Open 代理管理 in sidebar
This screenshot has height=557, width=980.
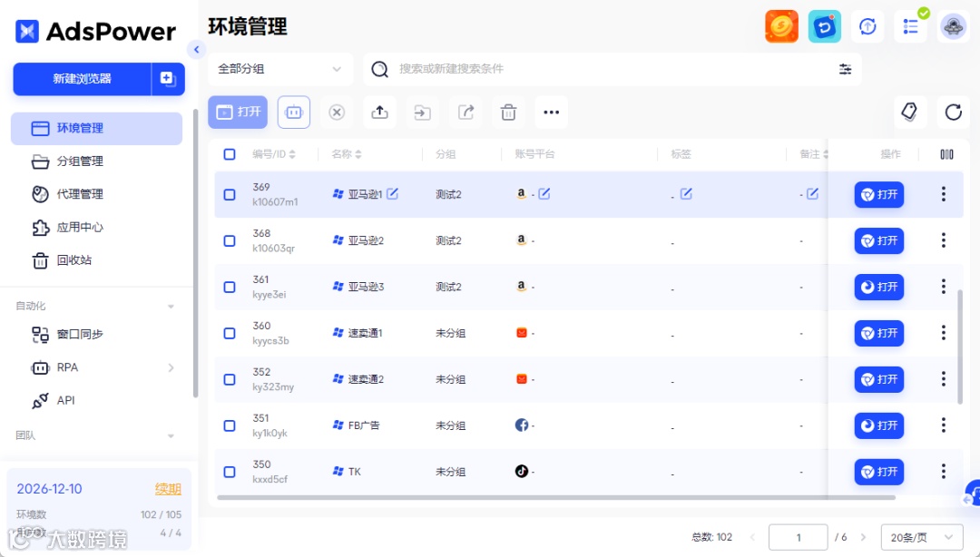tap(96, 194)
